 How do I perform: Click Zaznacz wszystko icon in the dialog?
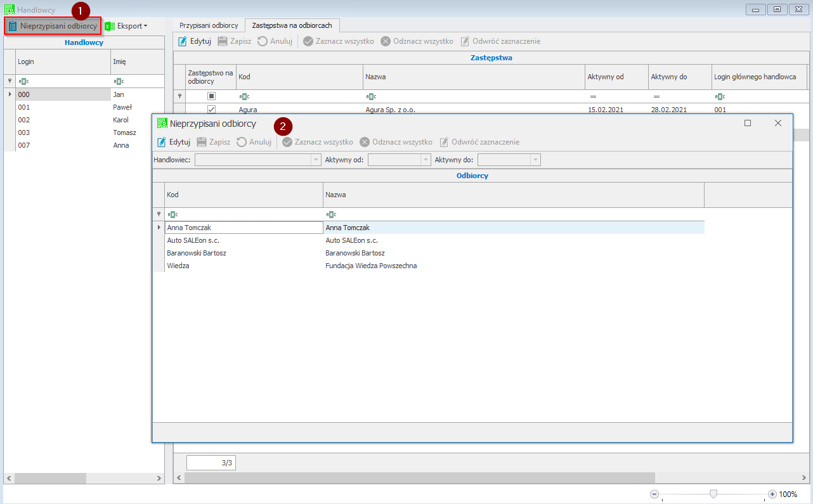click(287, 142)
